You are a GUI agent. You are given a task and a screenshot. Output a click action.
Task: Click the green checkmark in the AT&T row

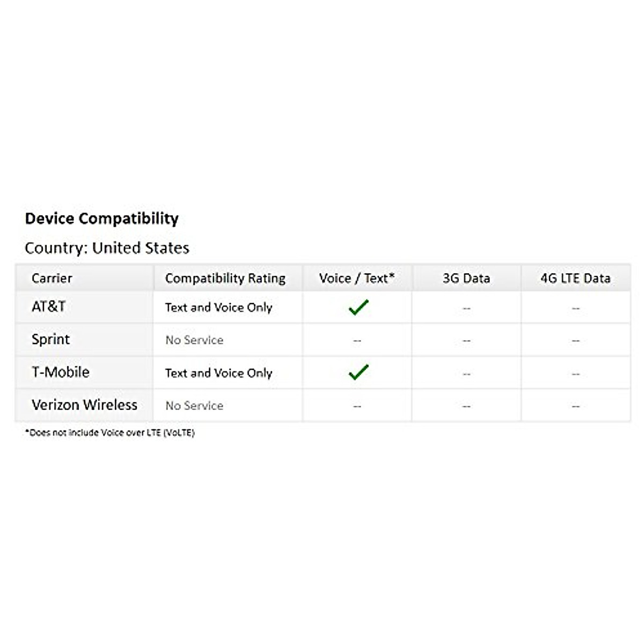(x=358, y=307)
